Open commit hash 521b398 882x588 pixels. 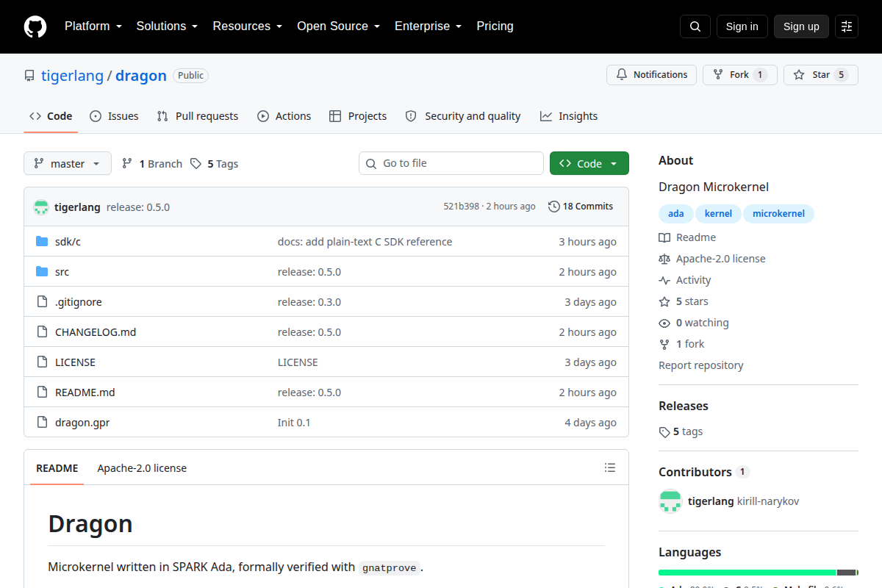[461, 207]
